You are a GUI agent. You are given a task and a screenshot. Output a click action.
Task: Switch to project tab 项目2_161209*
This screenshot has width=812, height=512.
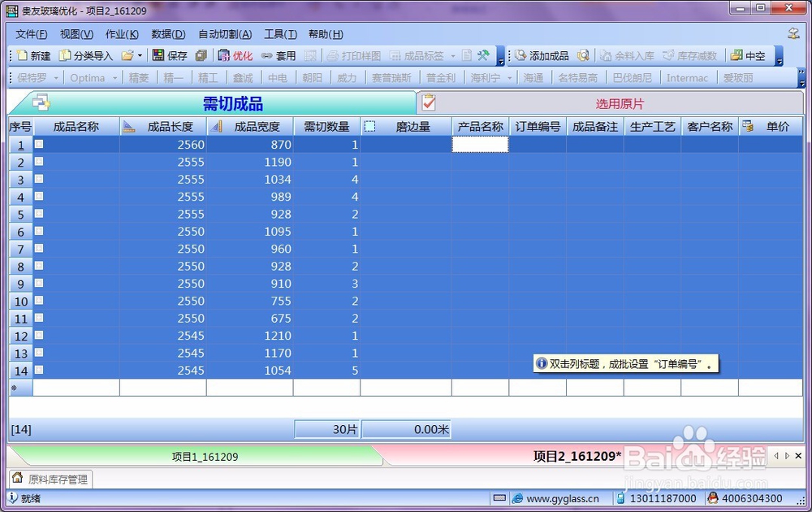click(575, 456)
